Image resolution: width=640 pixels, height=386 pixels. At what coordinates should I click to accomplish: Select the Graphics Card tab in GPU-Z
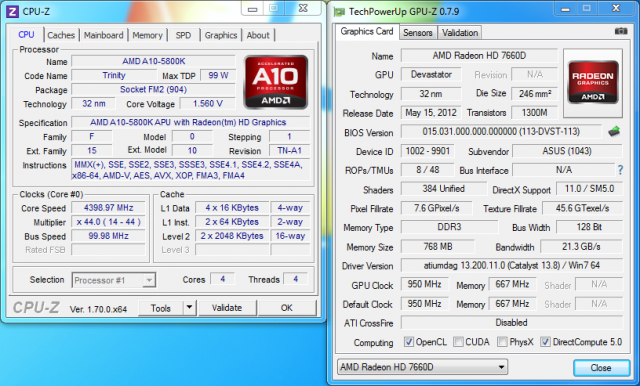point(367,31)
